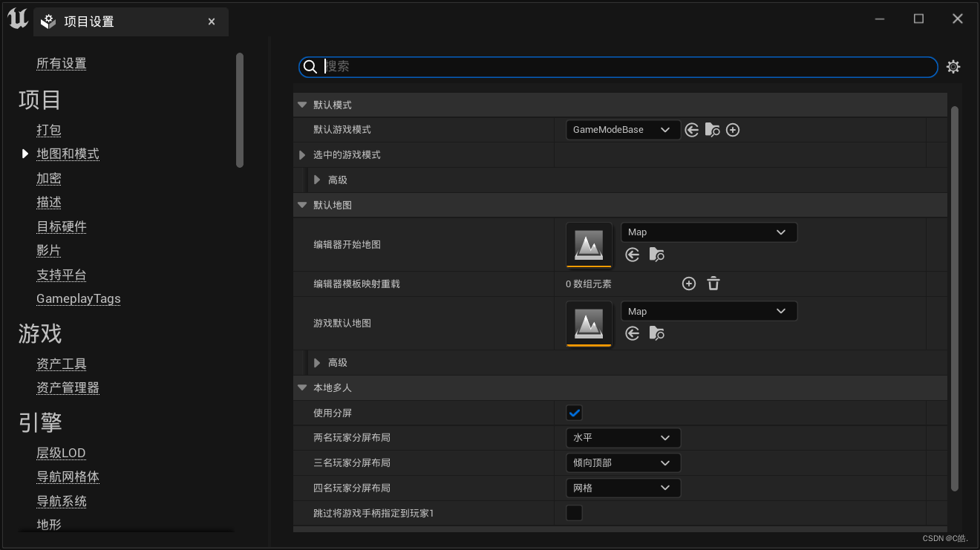The width and height of the screenshot is (980, 550).
Task: Open 所有设置 in the sidebar
Action: coord(62,64)
